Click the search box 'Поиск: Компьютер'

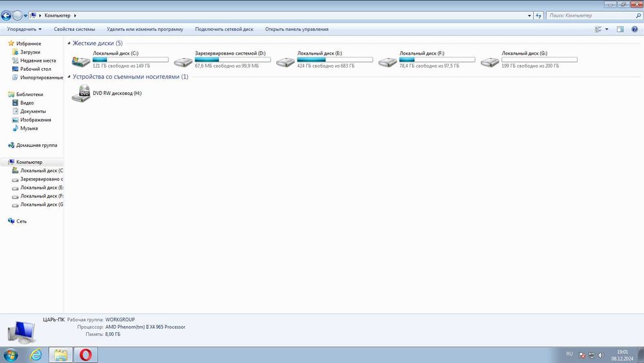[x=591, y=15]
